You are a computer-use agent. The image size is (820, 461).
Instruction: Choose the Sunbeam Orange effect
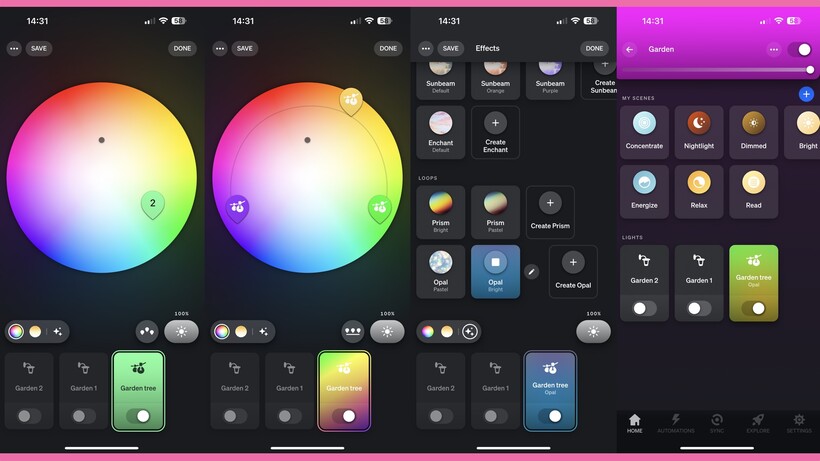click(x=495, y=80)
